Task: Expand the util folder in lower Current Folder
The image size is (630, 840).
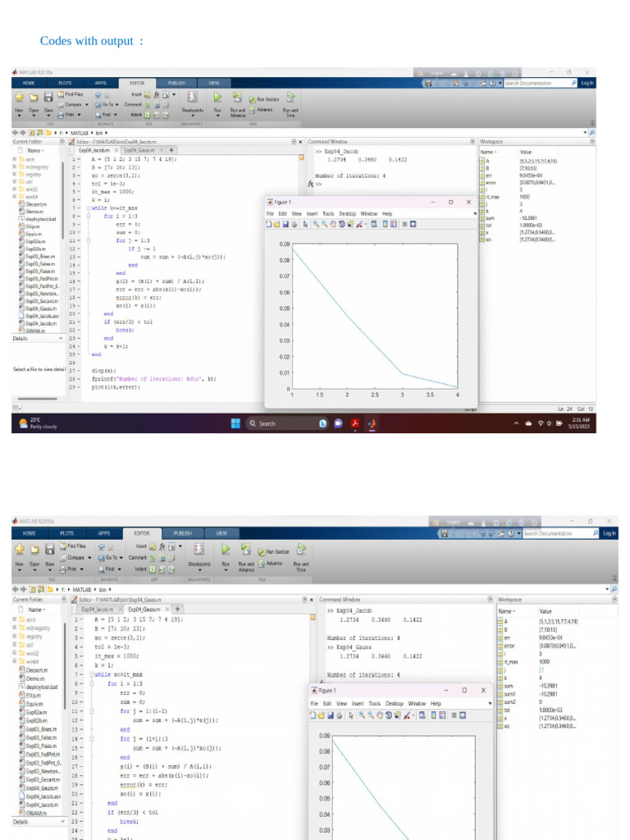Action: 15,645
